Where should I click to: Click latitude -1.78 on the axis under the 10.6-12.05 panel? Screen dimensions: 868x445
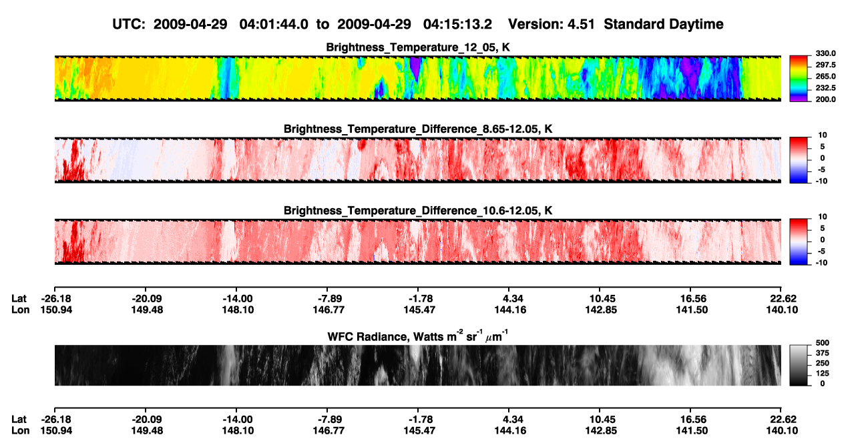click(x=419, y=299)
